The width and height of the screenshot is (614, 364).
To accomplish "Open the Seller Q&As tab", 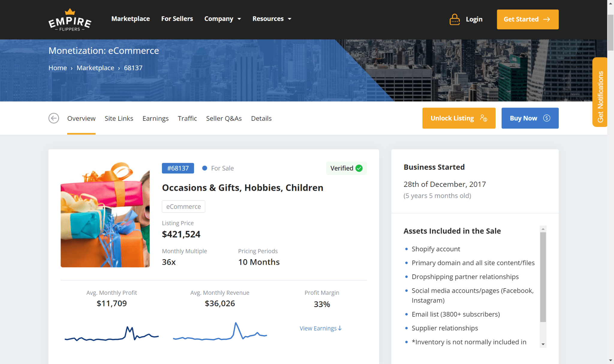I will point(224,119).
